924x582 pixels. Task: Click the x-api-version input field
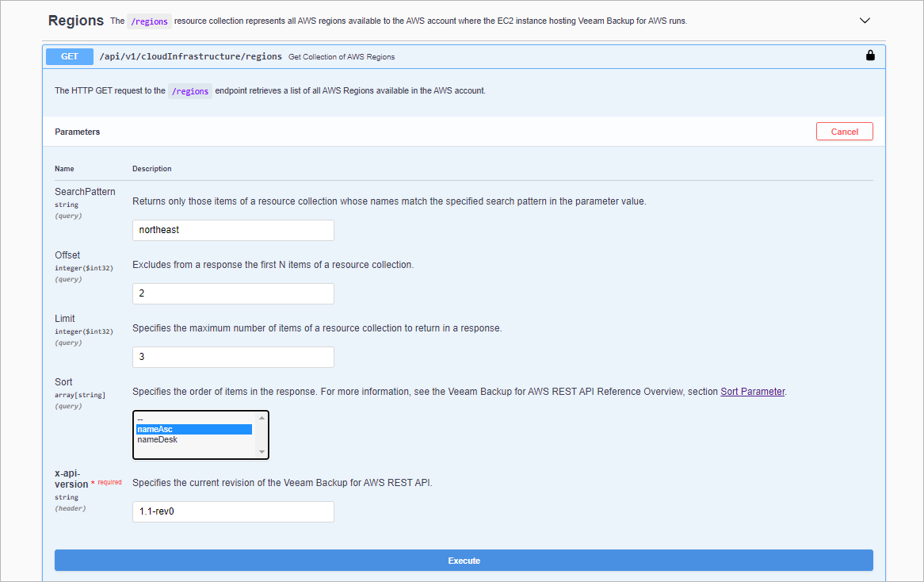pyautogui.click(x=233, y=511)
